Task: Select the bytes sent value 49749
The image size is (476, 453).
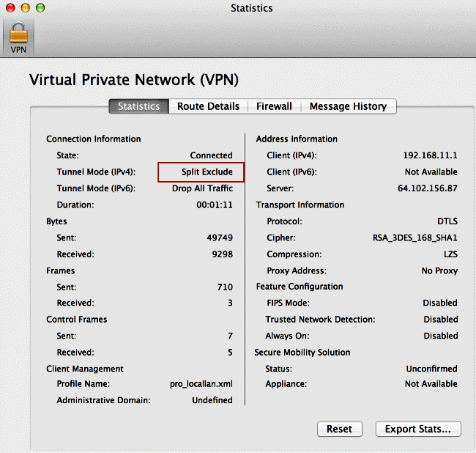Action: [x=220, y=237]
